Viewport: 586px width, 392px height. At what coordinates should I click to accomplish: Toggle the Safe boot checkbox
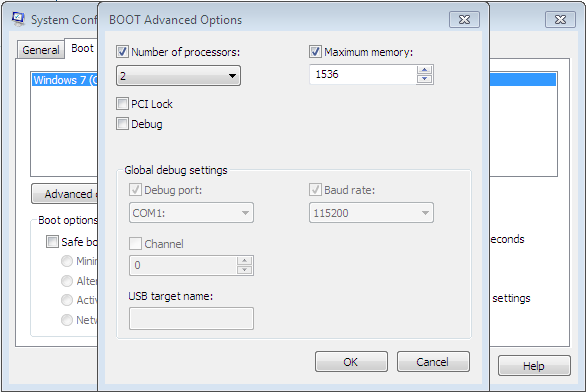point(52,242)
